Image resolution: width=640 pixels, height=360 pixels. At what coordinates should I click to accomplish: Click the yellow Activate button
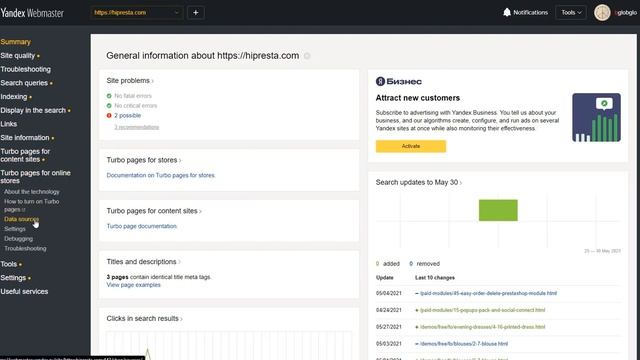coord(411,146)
